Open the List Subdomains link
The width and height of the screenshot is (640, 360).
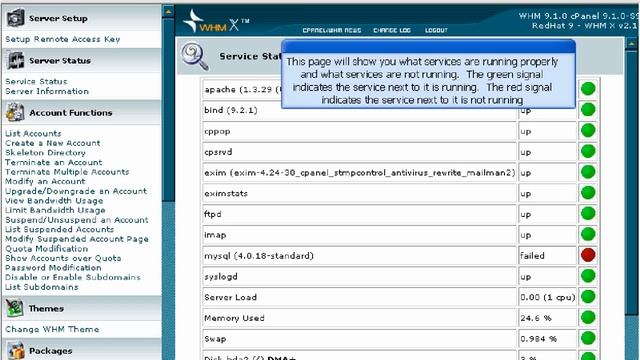42,287
